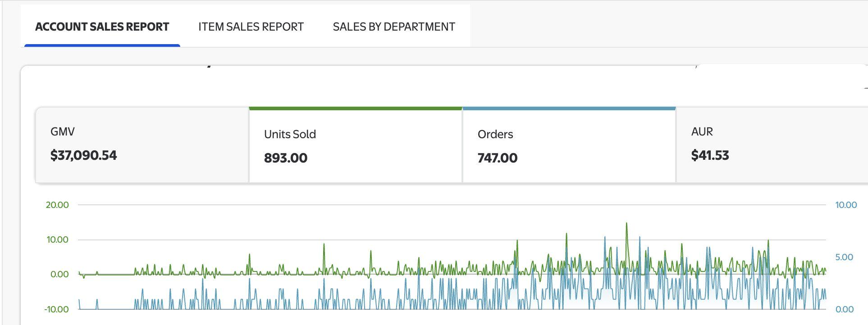The image size is (868, 325).
Task: Click the blue 5.00 right axis label
Action: (x=844, y=257)
